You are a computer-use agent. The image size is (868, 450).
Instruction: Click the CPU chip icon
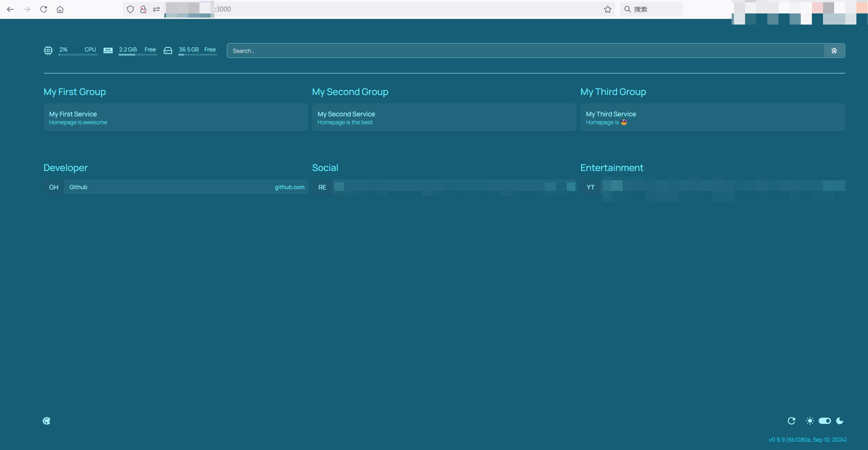[x=48, y=51]
